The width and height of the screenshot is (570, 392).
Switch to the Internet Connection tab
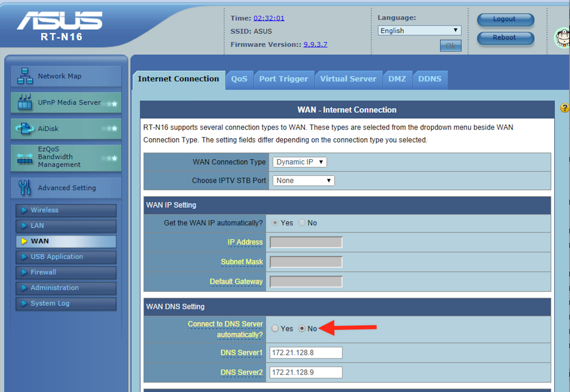click(x=179, y=79)
